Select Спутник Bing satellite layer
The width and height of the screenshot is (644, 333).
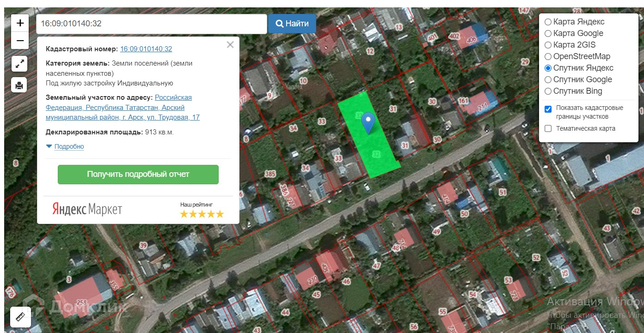[548, 91]
